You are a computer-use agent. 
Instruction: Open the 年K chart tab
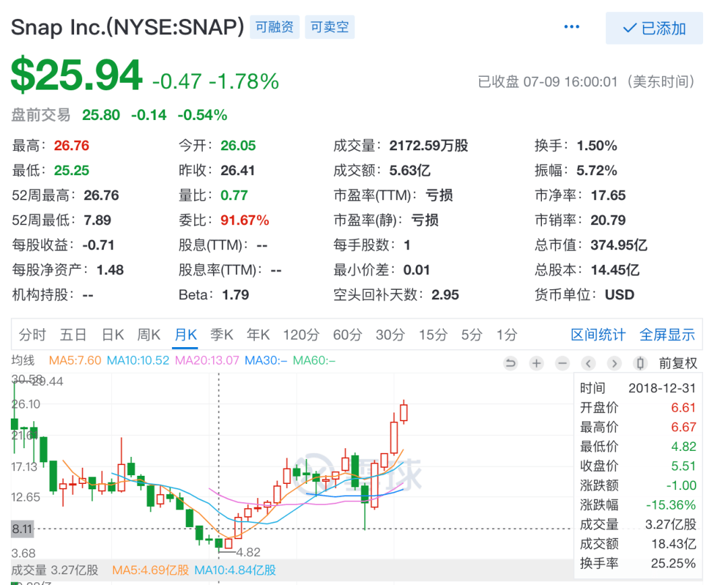pyautogui.click(x=258, y=335)
